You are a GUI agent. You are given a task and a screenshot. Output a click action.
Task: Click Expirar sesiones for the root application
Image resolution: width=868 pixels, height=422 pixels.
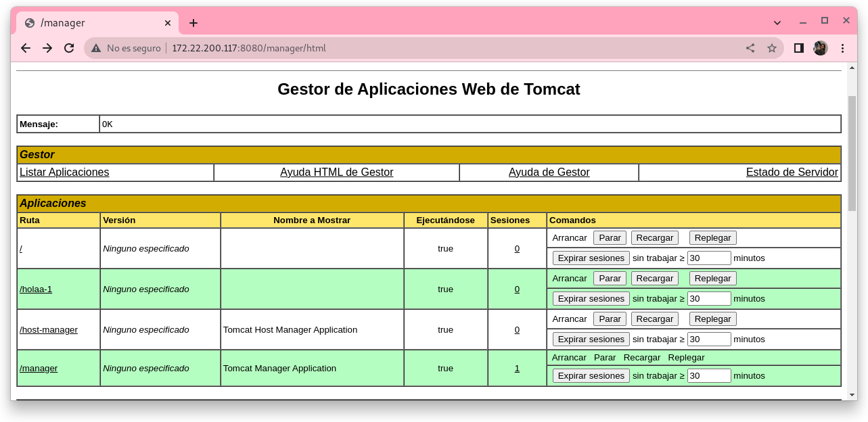[591, 258]
